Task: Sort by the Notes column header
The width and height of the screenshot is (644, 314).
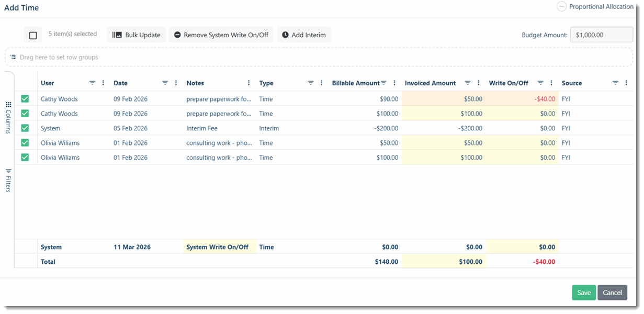Action: tap(195, 83)
